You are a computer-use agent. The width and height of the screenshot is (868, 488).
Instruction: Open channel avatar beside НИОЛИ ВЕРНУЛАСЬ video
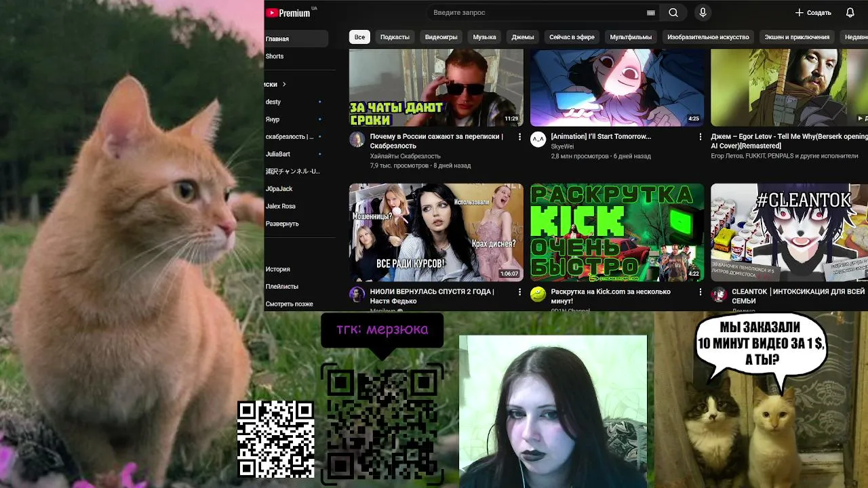[x=357, y=295]
